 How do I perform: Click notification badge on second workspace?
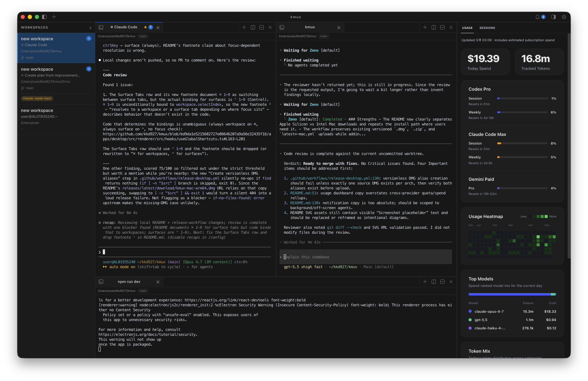click(89, 69)
